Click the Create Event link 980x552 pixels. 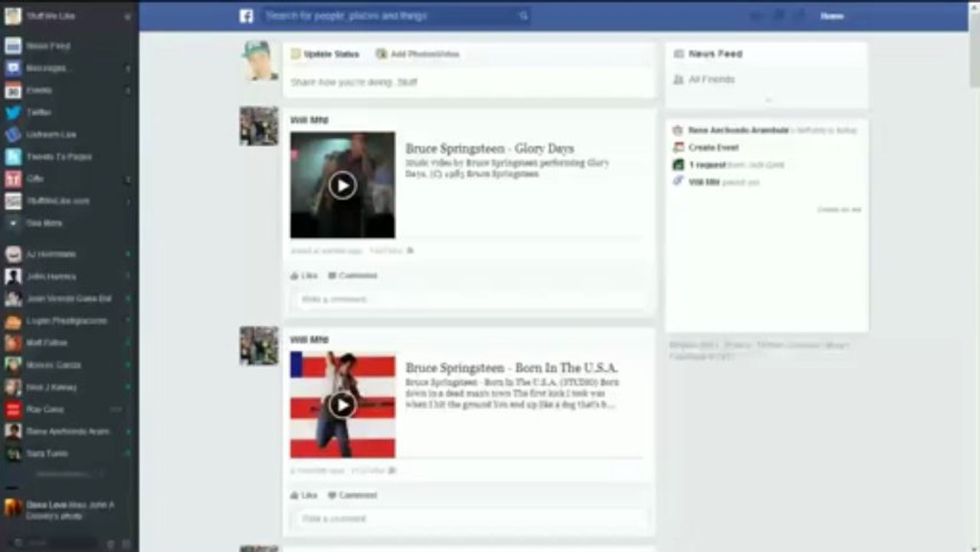point(713,147)
